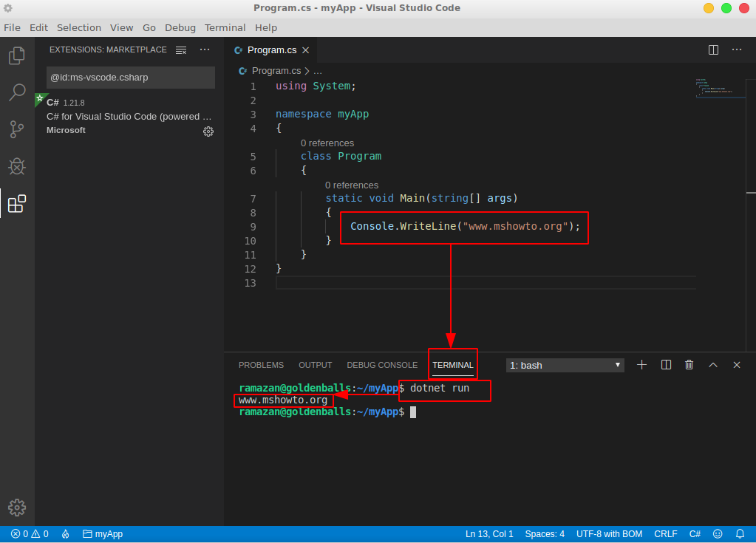Open the View menu

121,27
